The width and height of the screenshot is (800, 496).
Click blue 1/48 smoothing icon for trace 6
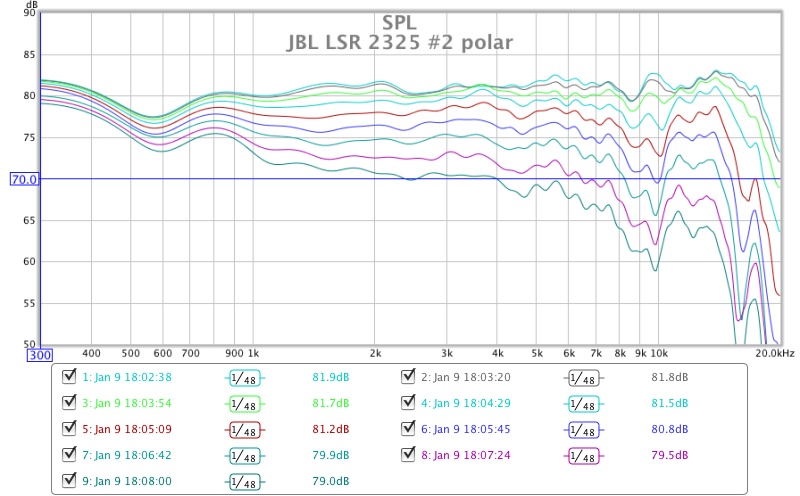pos(584,430)
